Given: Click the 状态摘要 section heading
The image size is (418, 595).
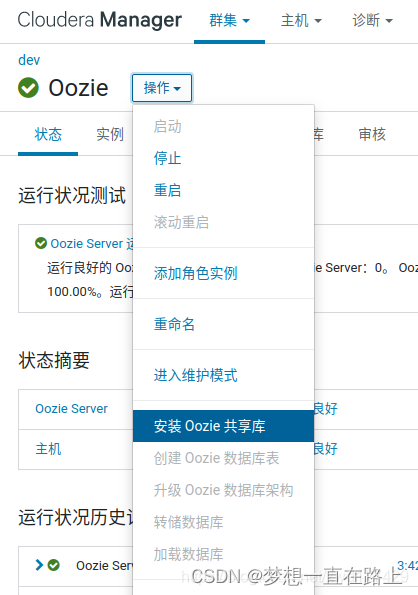Looking at the screenshot, I should pyautogui.click(x=54, y=360).
